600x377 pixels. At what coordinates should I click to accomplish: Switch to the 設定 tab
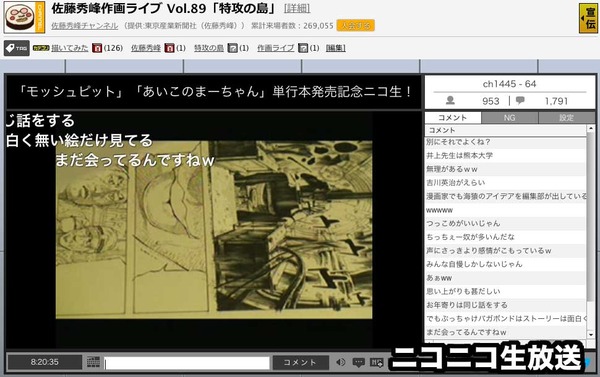[567, 118]
